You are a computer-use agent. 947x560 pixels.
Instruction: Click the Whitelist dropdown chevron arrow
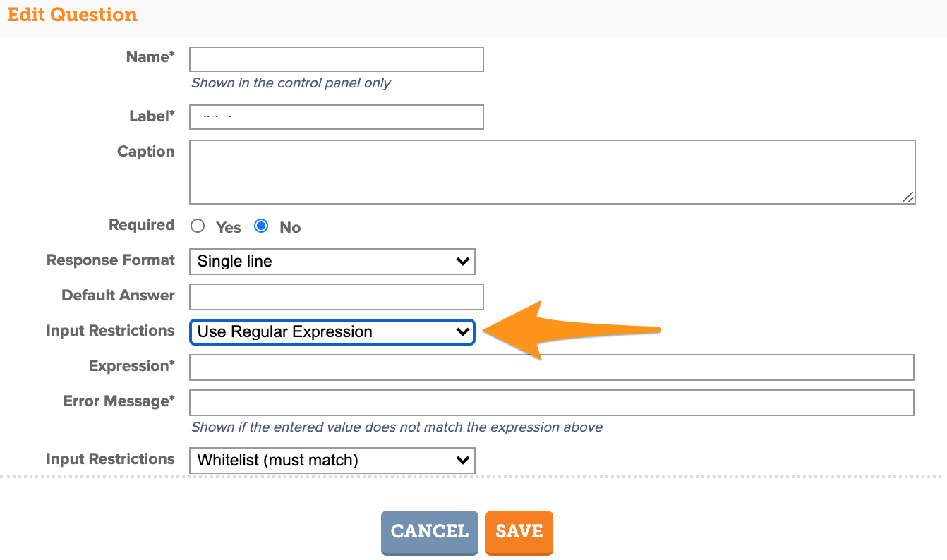coord(463,460)
